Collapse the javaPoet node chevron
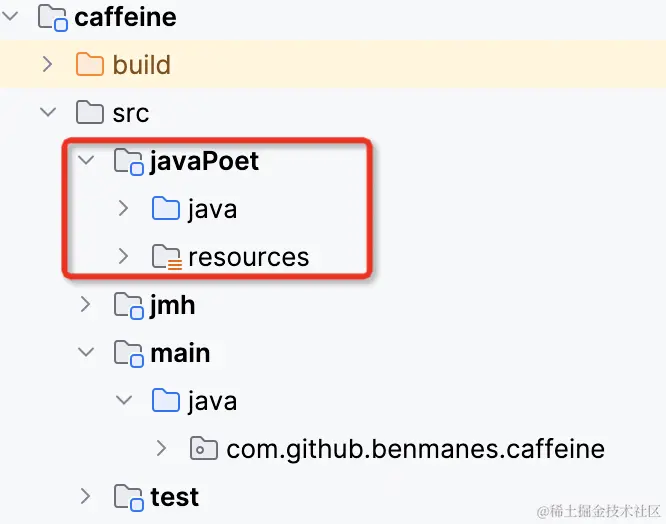Image resolution: width=666 pixels, height=524 pixels. tap(86, 161)
